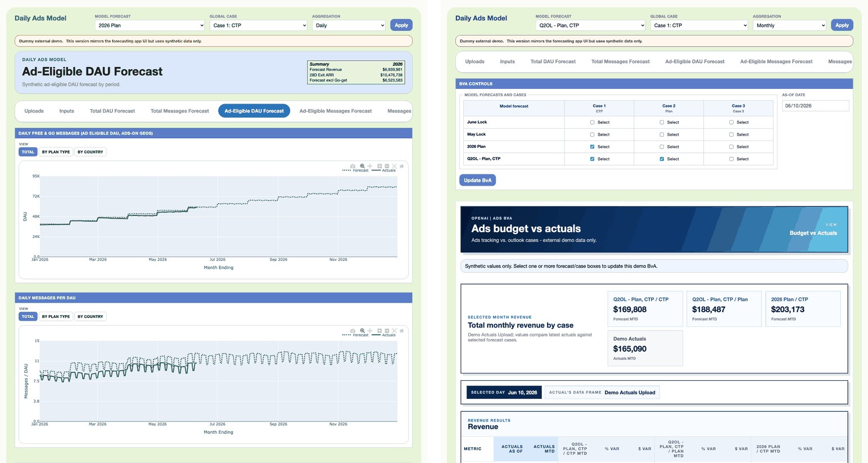
Task: Switch to Total DAU Forecast tab, left panel
Action: [x=112, y=111]
